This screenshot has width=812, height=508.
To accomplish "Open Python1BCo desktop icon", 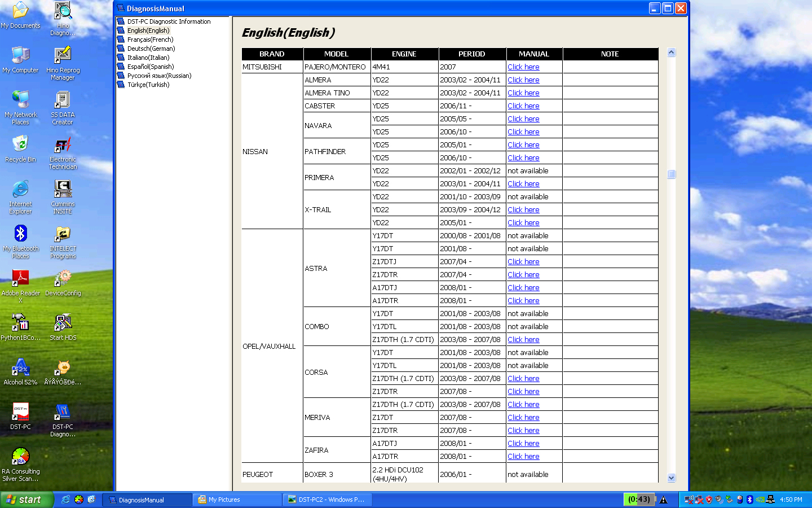I will [20, 327].
